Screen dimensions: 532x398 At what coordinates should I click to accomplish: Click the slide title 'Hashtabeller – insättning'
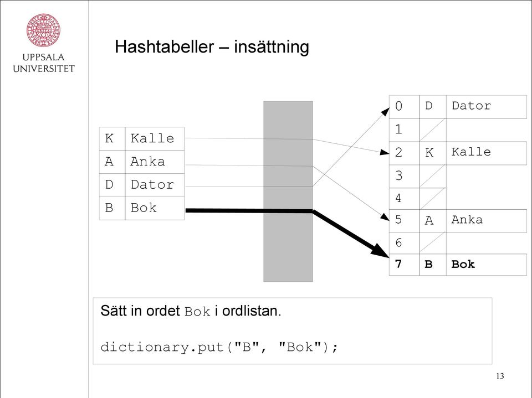(212, 47)
